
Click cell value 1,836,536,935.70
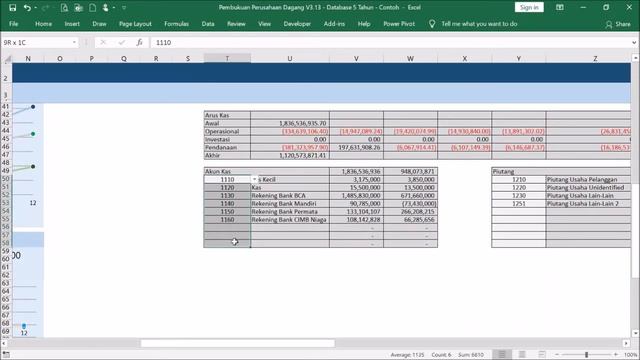click(290, 123)
